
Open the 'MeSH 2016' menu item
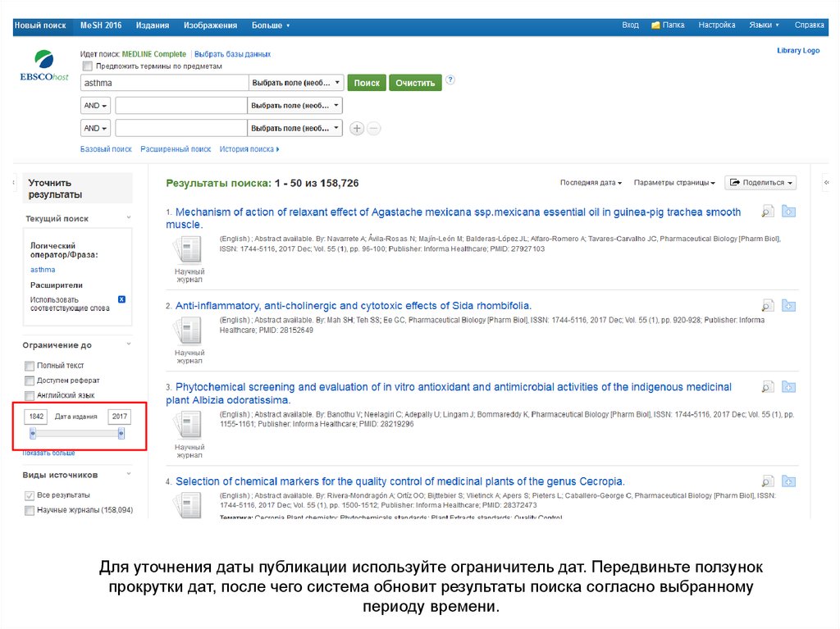pos(101,25)
